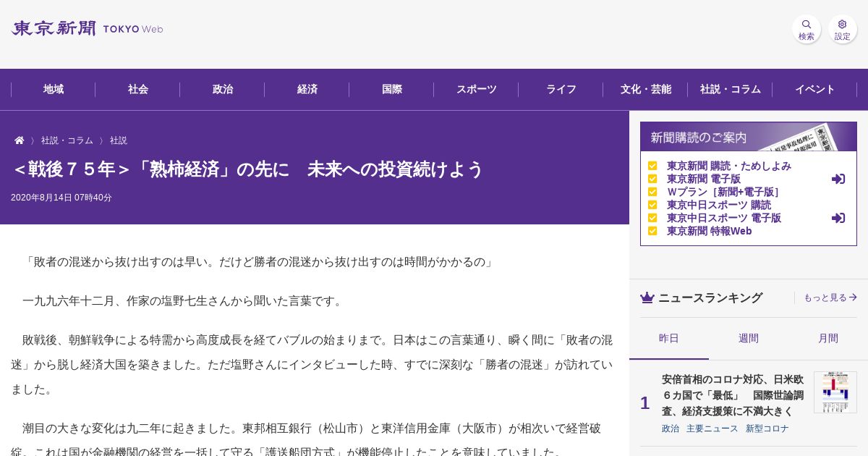Click checkmark beside 東京新聞 電子版
The height and width of the screenshot is (456, 868).
[x=652, y=179]
